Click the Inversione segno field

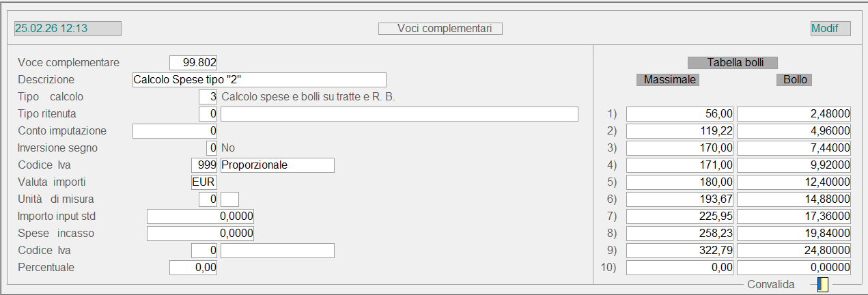(212, 147)
